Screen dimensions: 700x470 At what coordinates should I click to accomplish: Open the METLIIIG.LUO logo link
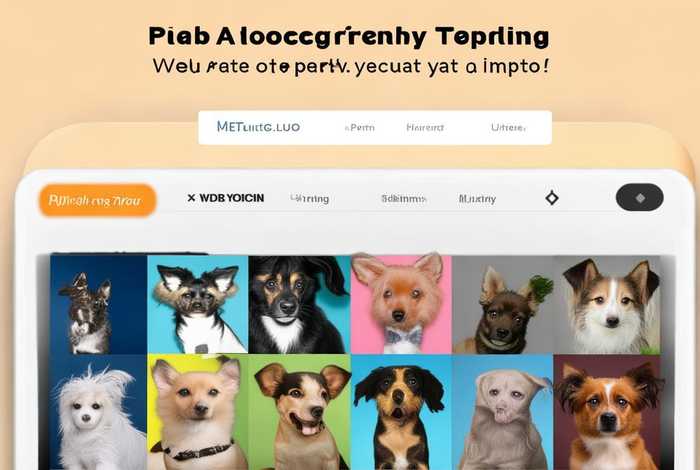[258, 127]
